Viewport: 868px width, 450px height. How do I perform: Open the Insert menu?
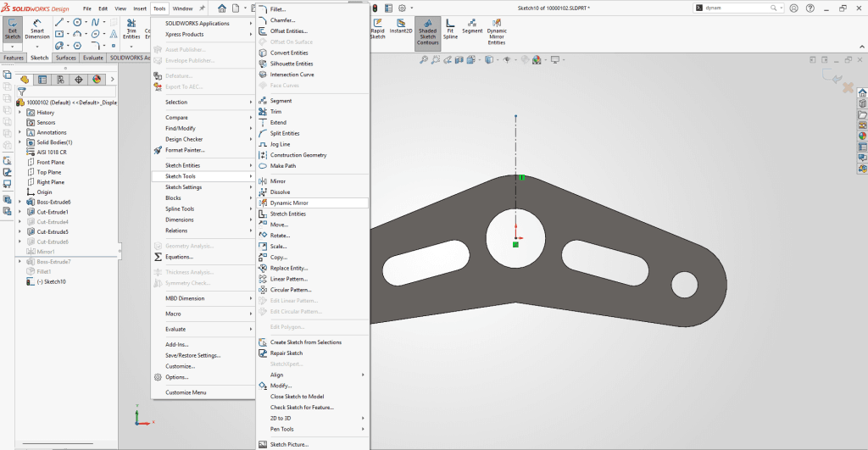[140, 8]
